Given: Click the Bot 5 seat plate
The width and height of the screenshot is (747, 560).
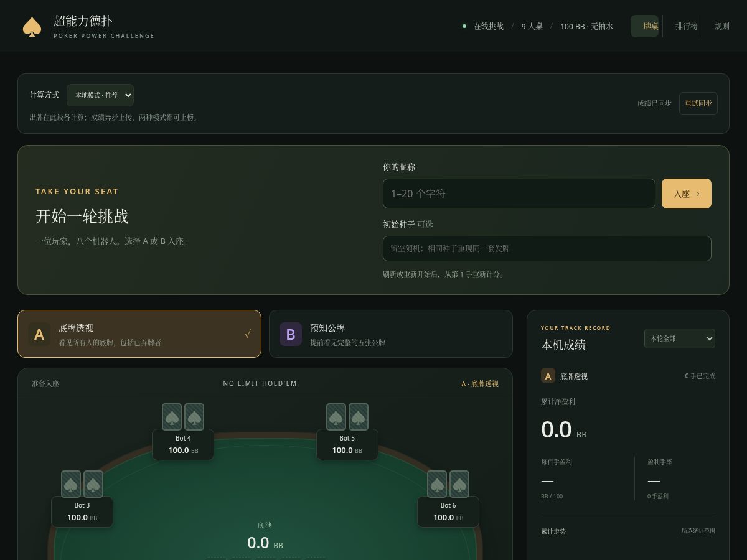Looking at the screenshot, I should [x=347, y=444].
